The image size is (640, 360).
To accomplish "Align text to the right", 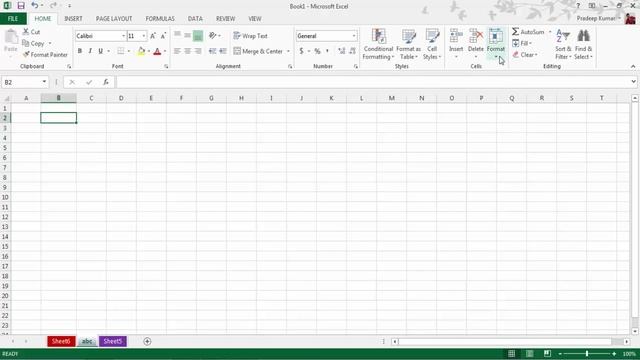I will (x=198, y=51).
